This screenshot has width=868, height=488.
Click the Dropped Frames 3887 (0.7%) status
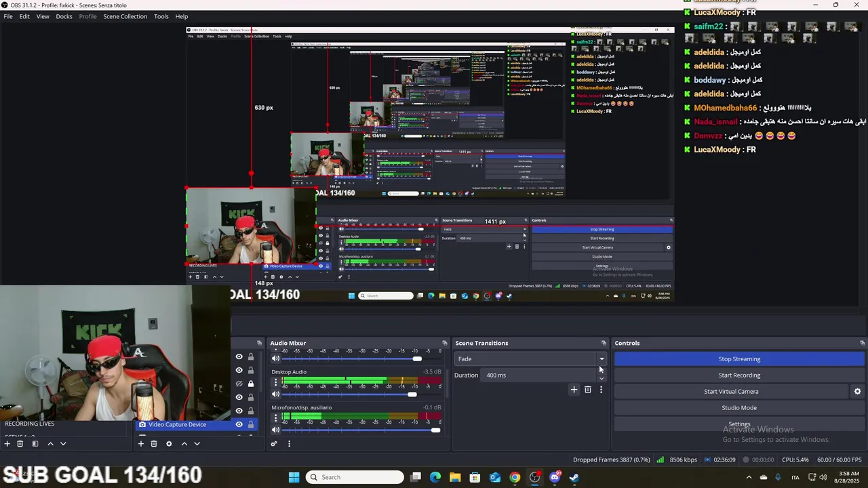click(x=611, y=460)
